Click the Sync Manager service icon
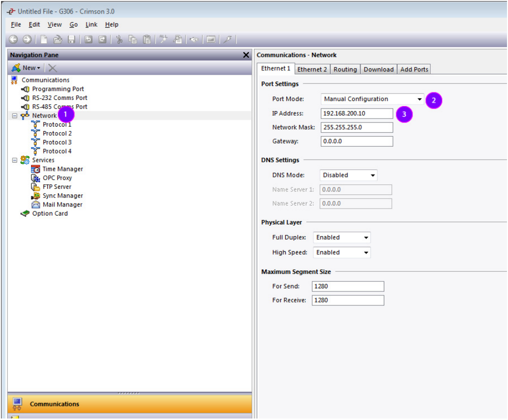Image resolution: width=508 pixels, height=420 pixels. [x=36, y=196]
